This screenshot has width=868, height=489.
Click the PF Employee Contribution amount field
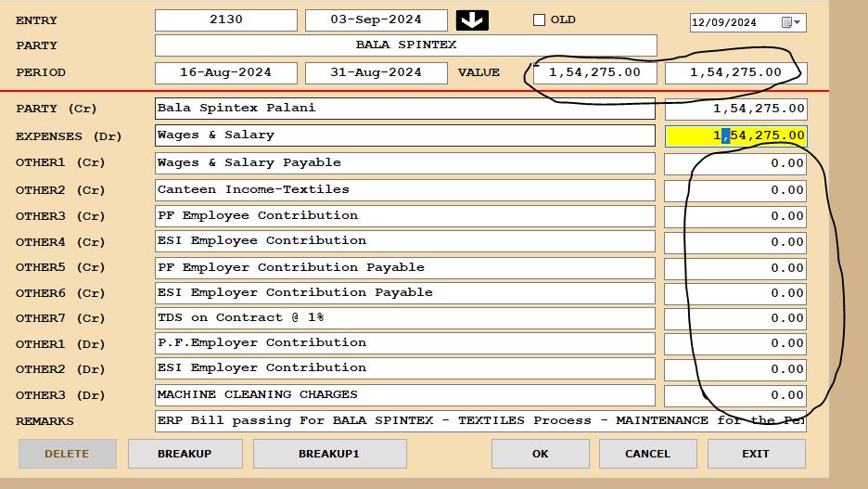point(735,216)
